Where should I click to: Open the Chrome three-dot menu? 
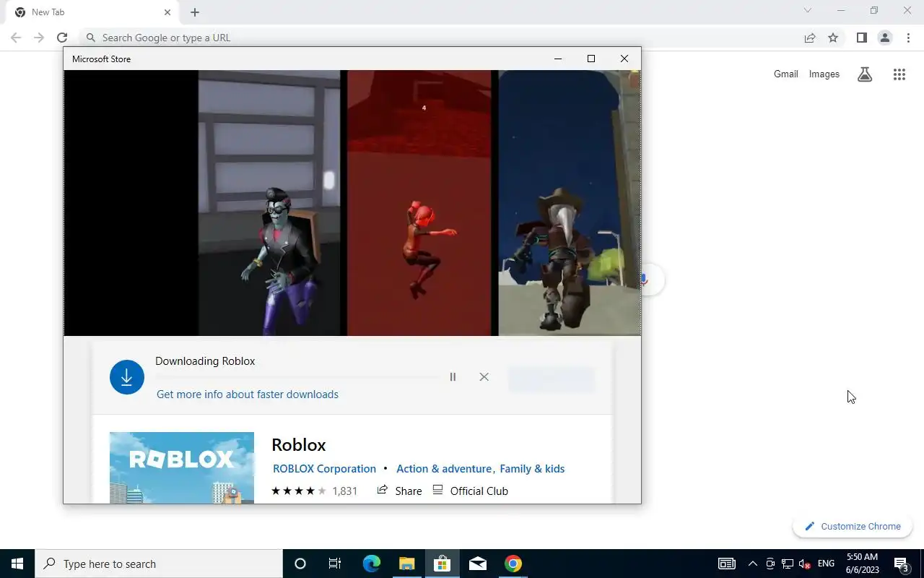(908, 38)
